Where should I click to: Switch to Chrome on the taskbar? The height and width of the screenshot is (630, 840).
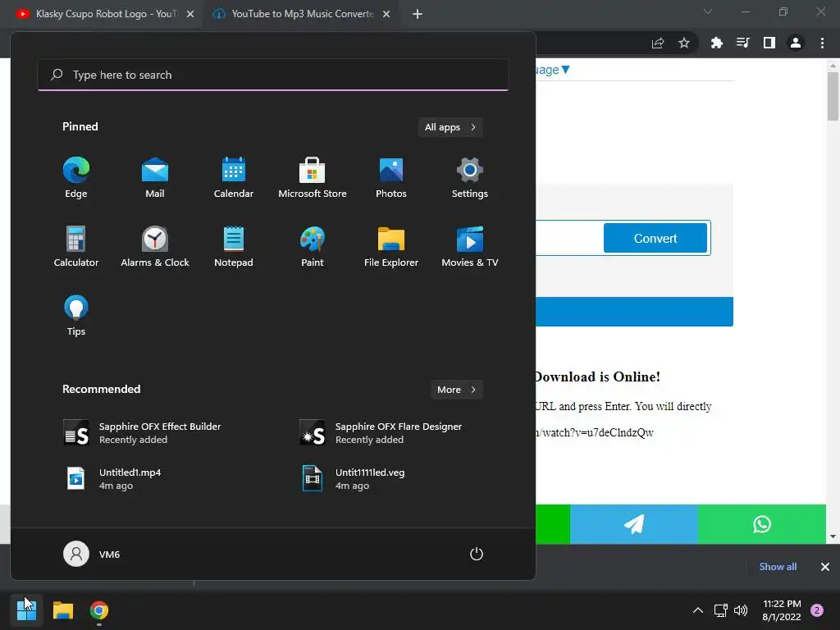[x=99, y=610]
